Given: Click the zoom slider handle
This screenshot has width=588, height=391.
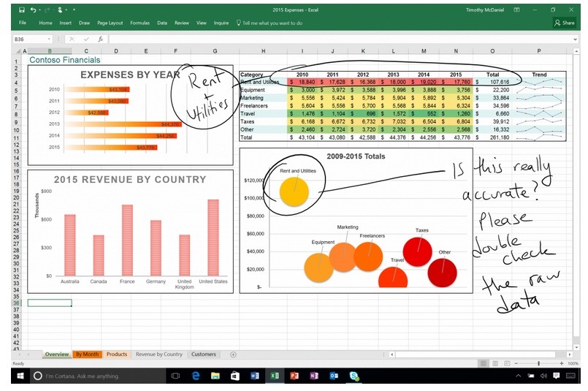Looking at the screenshot, I should point(539,363).
